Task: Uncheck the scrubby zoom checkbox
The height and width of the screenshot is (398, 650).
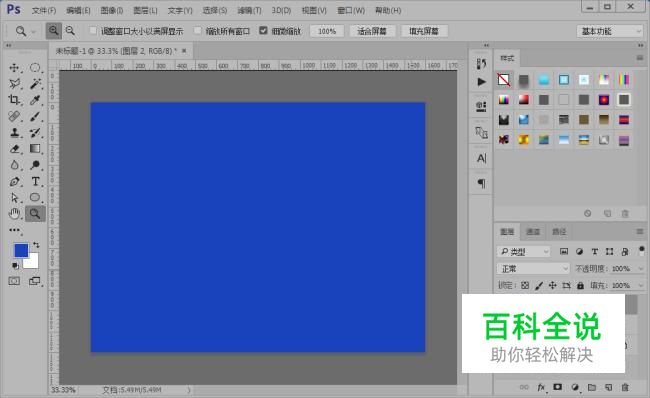Action: point(263,31)
